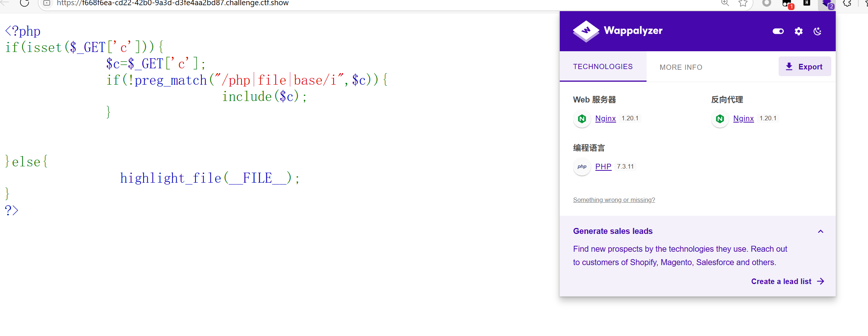This screenshot has height=336, width=868.
Task: Select the TECHNOLOGIES tab
Action: [603, 66]
